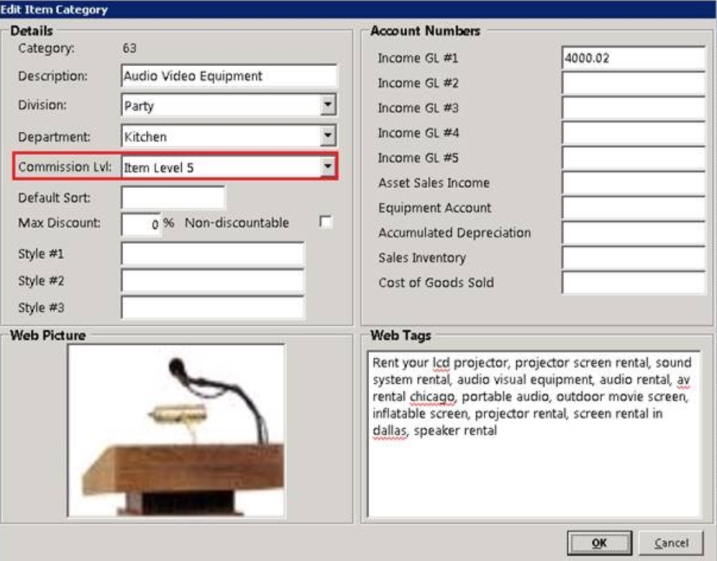Select the Default Sort input field
The height and width of the screenshot is (561, 717).
point(173,198)
